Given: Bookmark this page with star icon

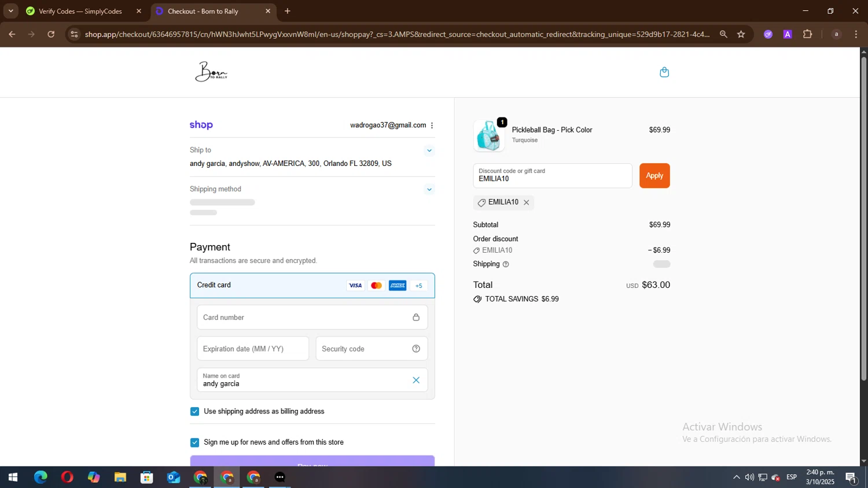Looking at the screenshot, I should tap(741, 34).
